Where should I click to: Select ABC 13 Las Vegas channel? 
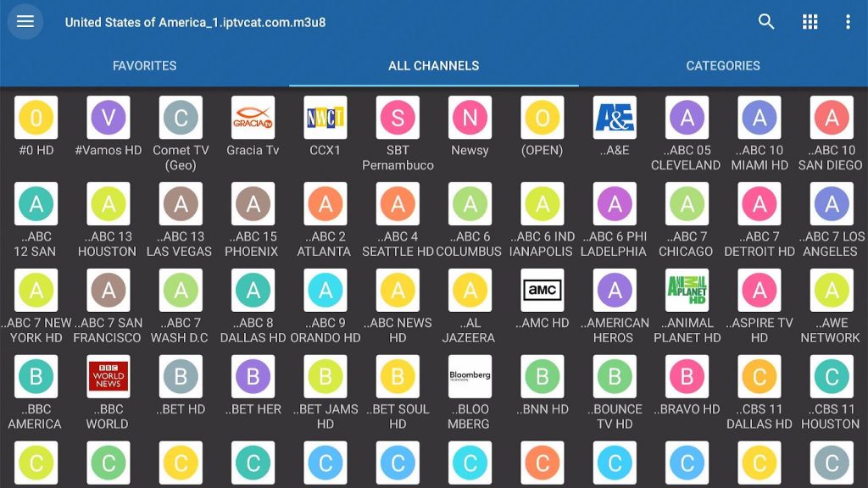tap(181, 204)
